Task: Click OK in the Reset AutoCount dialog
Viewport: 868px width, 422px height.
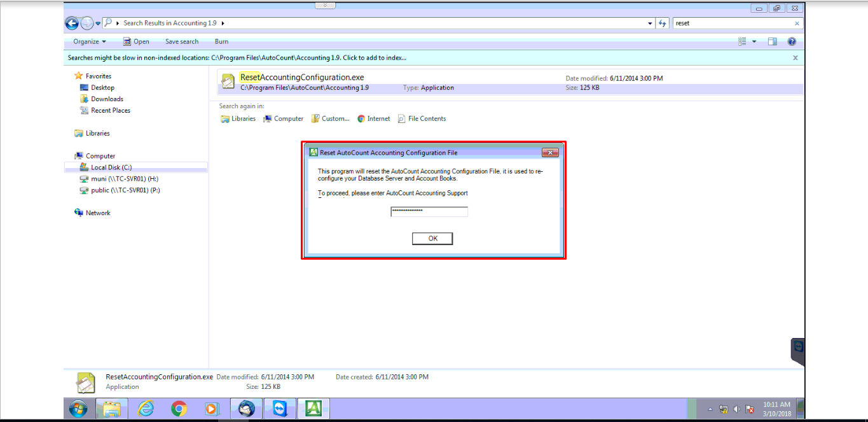Action: (x=432, y=239)
